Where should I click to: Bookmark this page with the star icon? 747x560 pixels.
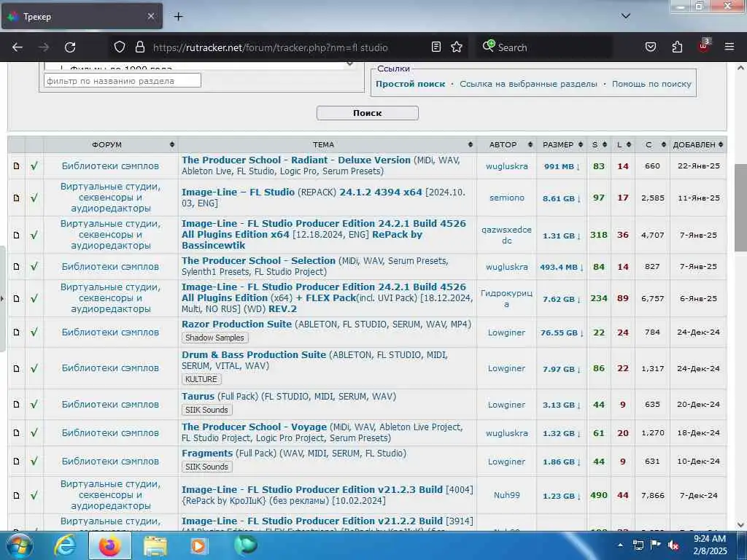457,47
